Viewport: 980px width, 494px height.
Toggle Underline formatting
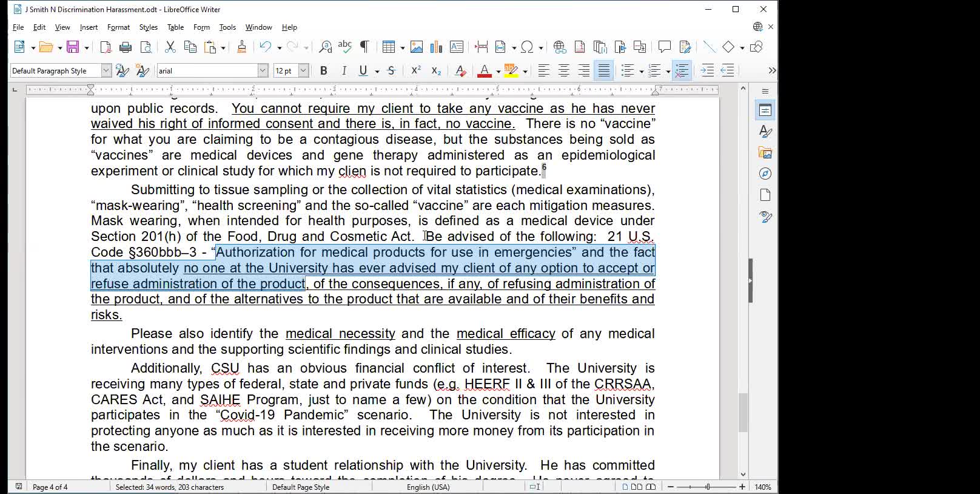click(x=363, y=71)
